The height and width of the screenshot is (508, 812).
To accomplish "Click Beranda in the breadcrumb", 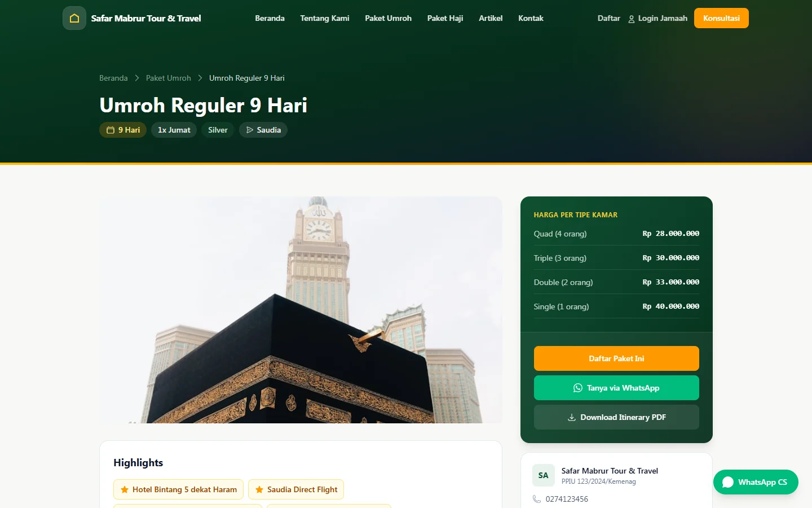I will (x=113, y=78).
